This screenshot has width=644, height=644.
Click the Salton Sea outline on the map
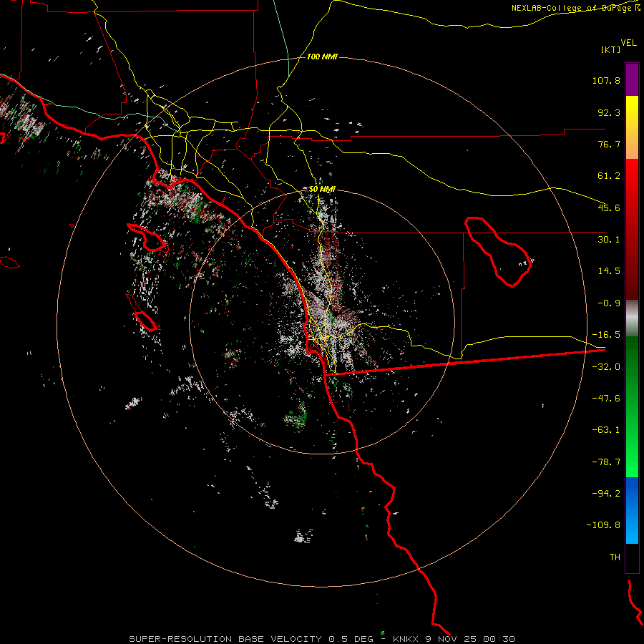499,252
